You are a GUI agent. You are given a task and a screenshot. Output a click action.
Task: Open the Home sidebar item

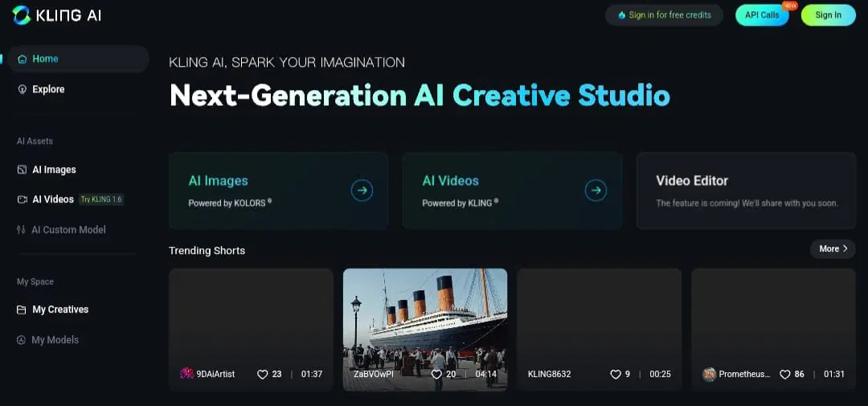pos(79,59)
